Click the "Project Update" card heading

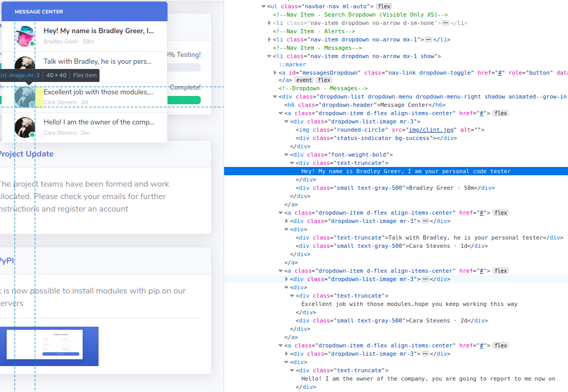pos(26,154)
